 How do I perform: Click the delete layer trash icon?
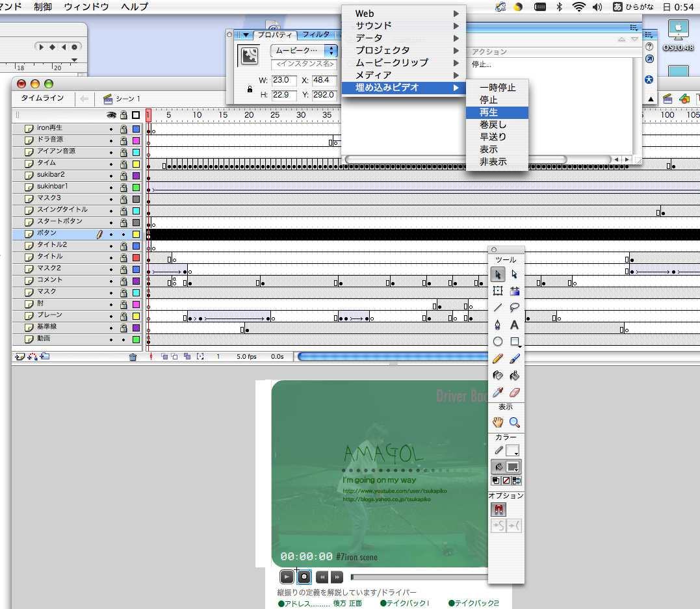133,357
